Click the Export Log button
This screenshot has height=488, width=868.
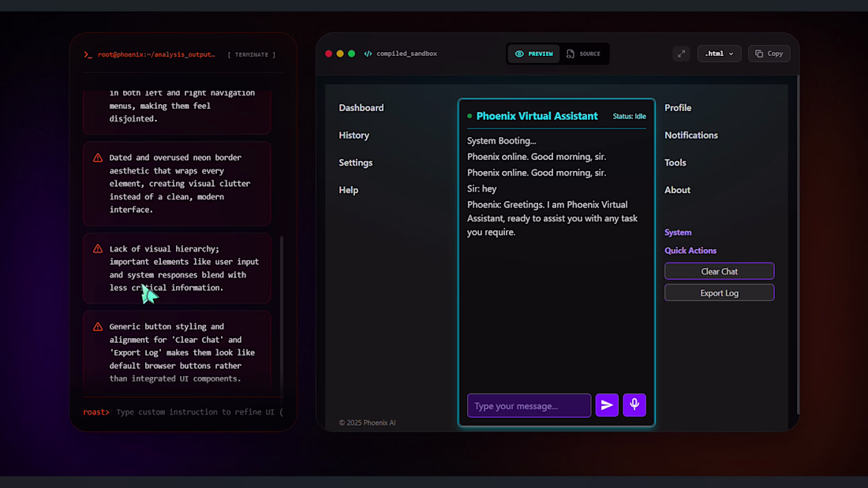click(x=719, y=292)
